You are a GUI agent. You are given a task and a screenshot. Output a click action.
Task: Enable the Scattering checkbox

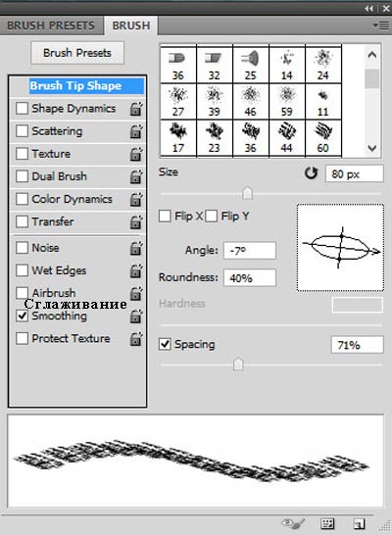(x=22, y=131)
